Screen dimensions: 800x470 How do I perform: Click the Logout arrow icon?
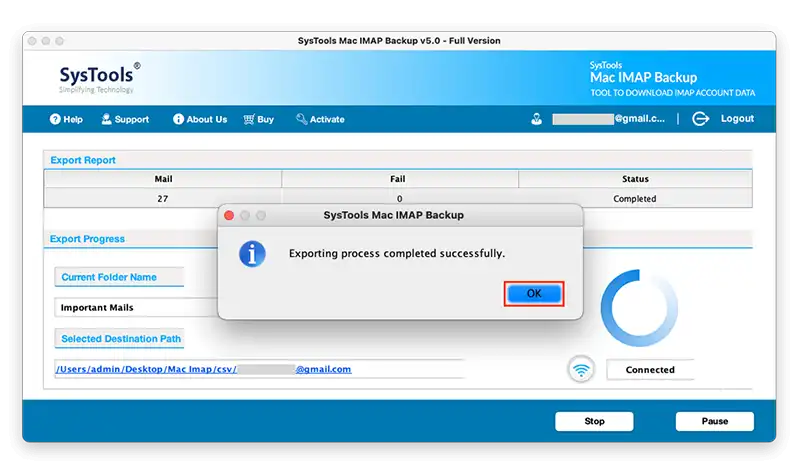[700, 119]
